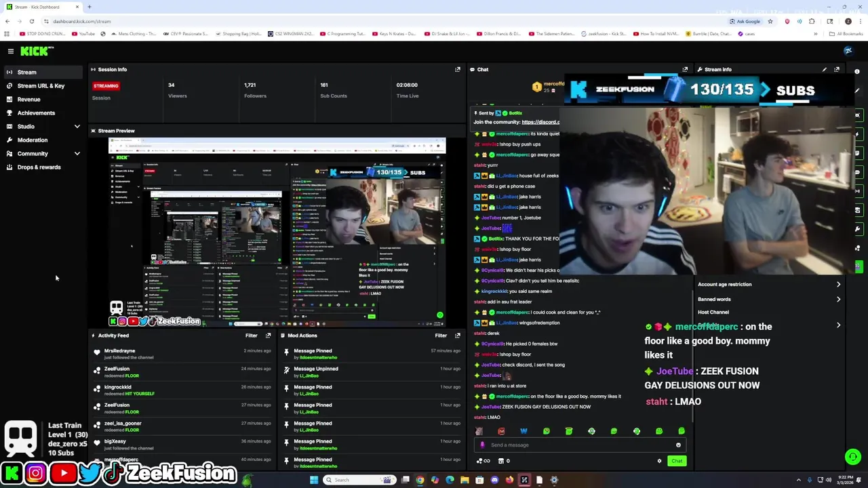Open Windows Start menu
The height and width of the screenshot is (488, 868).
click(x=313, y=480)
